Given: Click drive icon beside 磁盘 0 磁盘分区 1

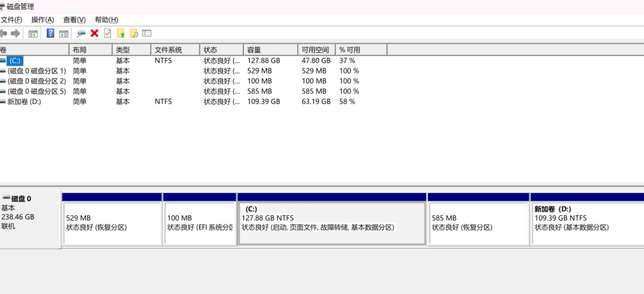Looking at the screenshot, I should click(3, 71).
